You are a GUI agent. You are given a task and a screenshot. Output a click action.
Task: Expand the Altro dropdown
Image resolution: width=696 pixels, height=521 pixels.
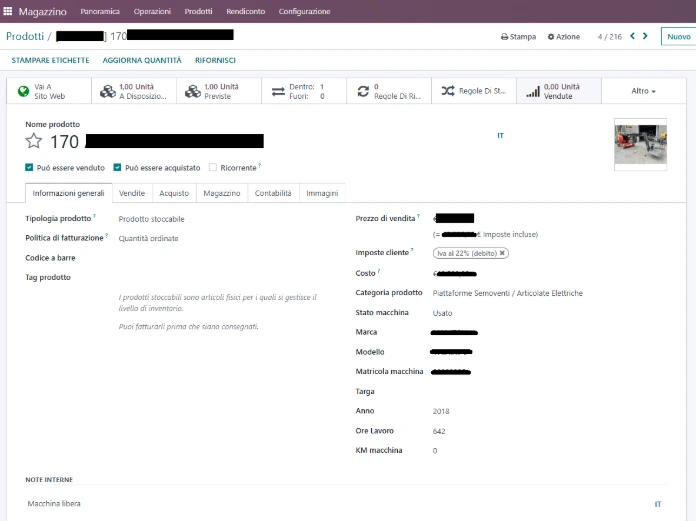[644, 91]
